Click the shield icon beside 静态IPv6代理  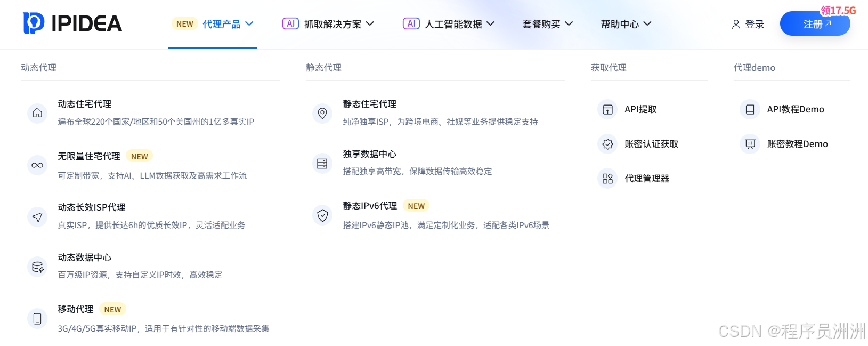coord(322,215)
